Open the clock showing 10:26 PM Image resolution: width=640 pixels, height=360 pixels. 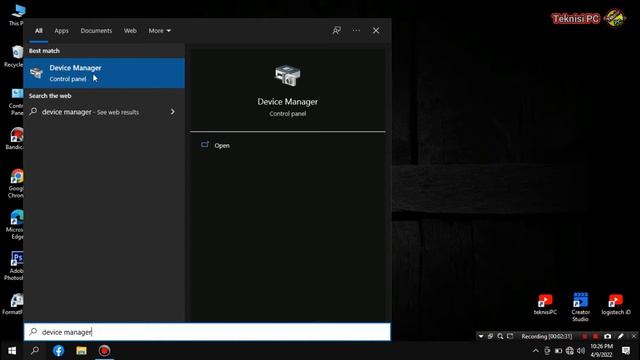602,351
